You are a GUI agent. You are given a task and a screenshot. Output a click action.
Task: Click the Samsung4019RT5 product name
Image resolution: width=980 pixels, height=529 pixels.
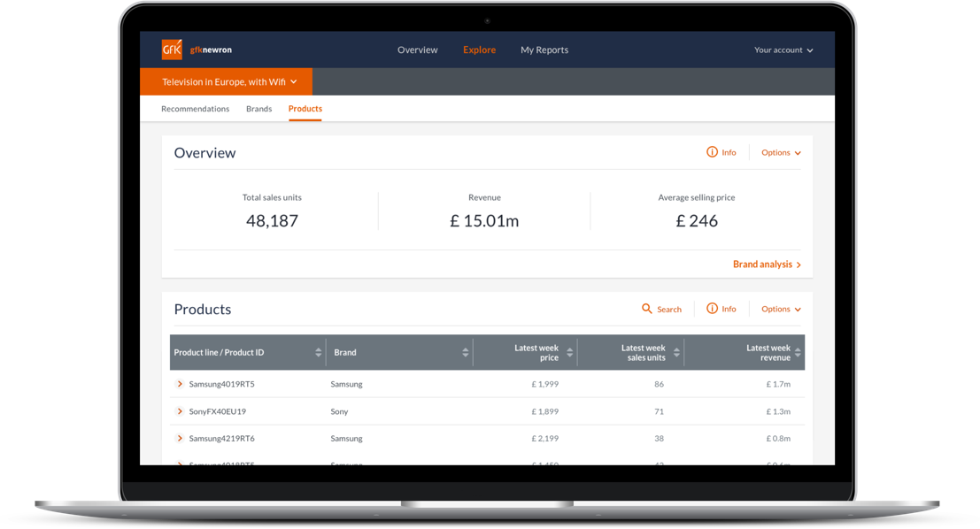pyautogui.click(x=222, y=384)
